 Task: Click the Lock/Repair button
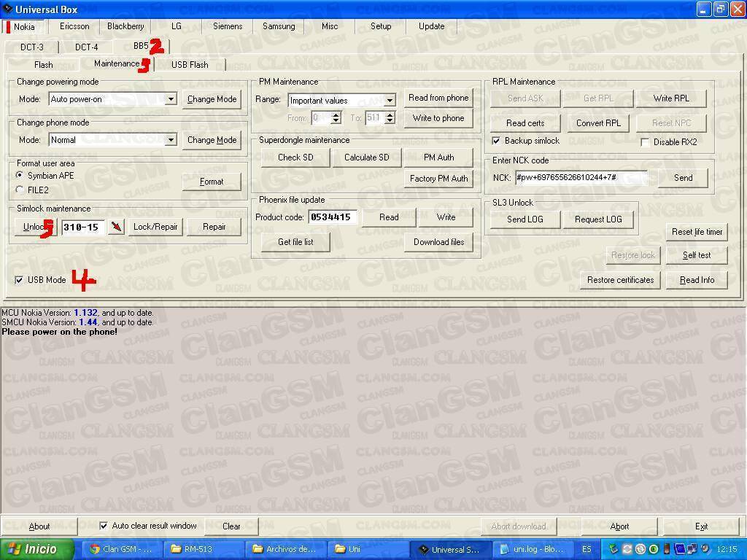155,227
